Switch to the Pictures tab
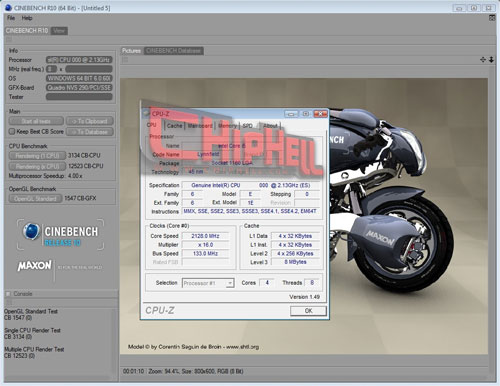The height and width of the screenshot is (386, 500). click(x=131, y=51)
